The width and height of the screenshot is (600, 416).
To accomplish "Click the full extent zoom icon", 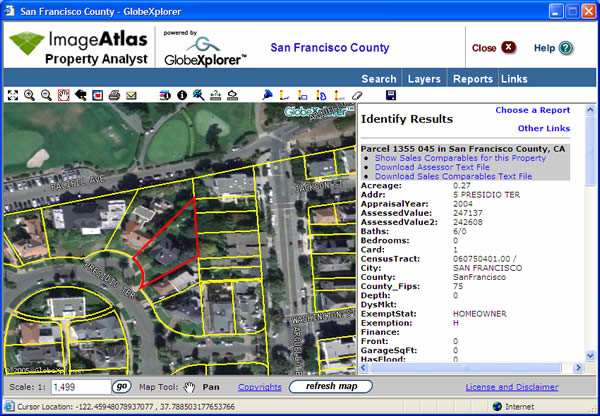I will (x=13, y=95).
